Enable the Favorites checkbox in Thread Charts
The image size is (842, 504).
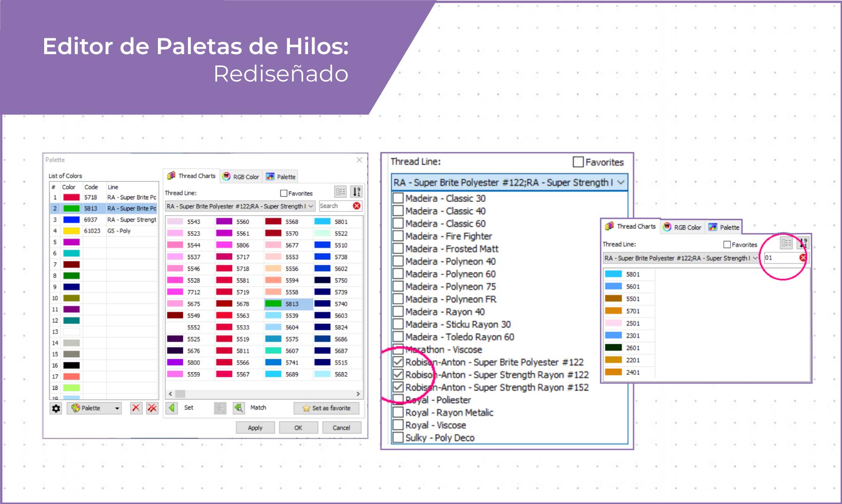point(284,193)
